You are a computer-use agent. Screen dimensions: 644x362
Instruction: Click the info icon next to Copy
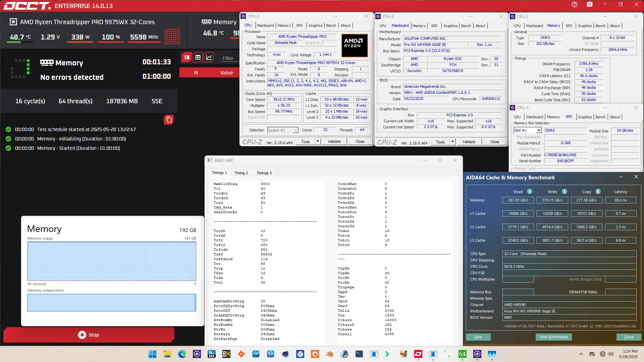click(598, 191)
